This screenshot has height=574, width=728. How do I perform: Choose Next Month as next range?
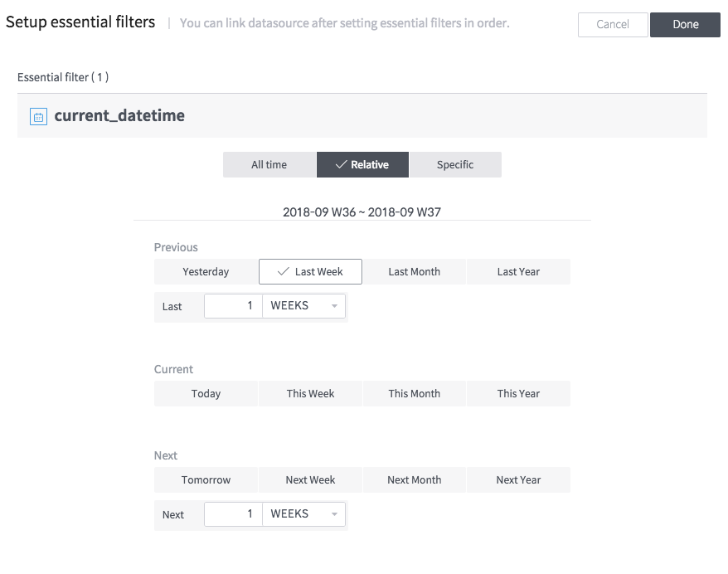click(414, 479)
